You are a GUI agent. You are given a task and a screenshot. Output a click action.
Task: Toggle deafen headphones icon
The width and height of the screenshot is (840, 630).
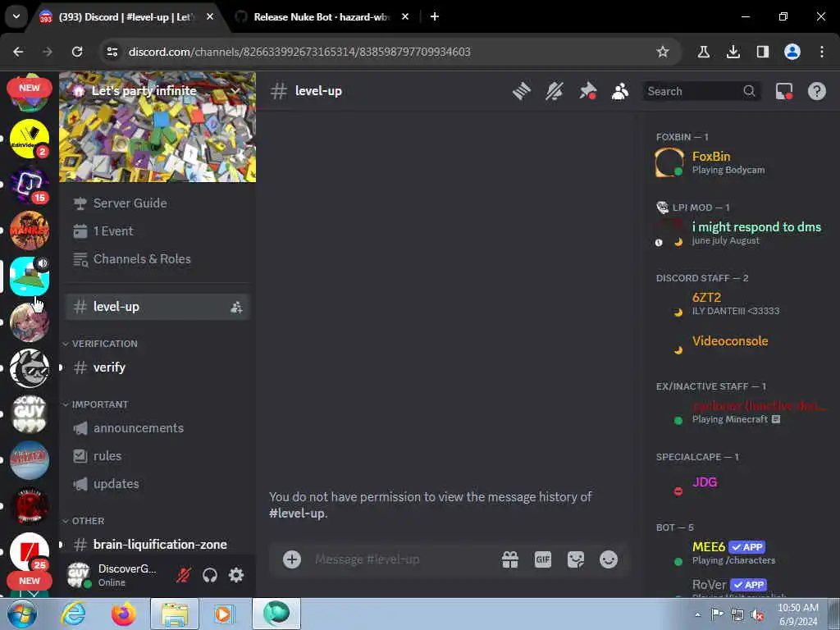(x=210, y=575)
